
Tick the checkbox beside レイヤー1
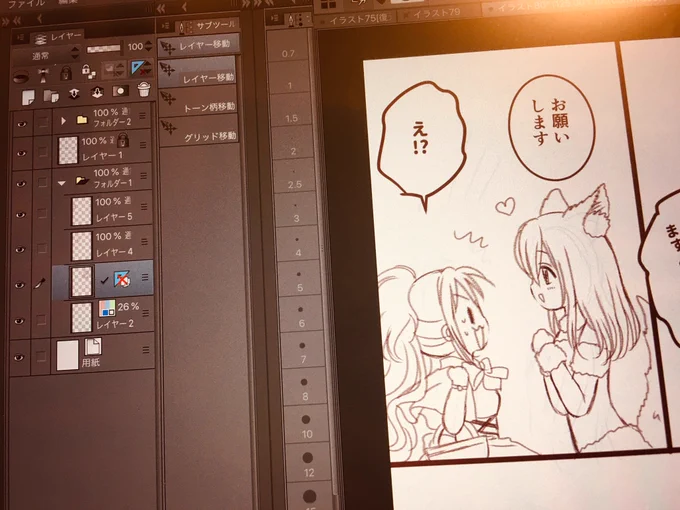(42, 152)
